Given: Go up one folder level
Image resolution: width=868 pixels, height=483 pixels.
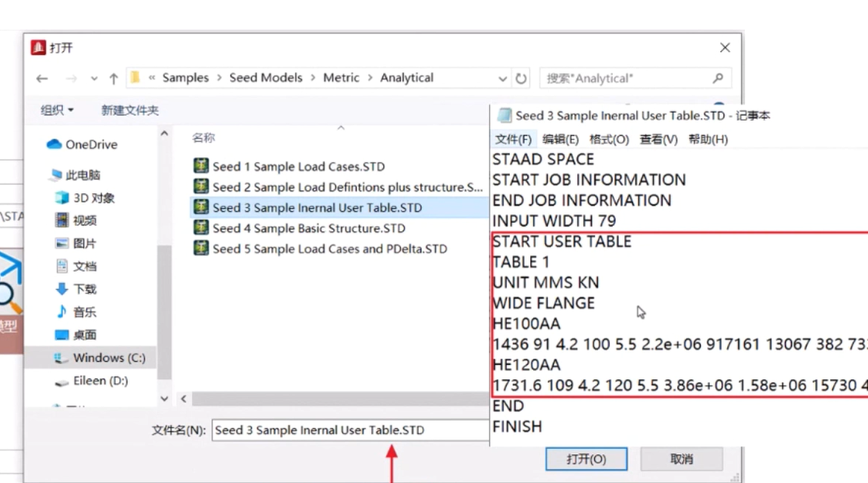Looking at the screenshot, I should (x=114, y=79).
